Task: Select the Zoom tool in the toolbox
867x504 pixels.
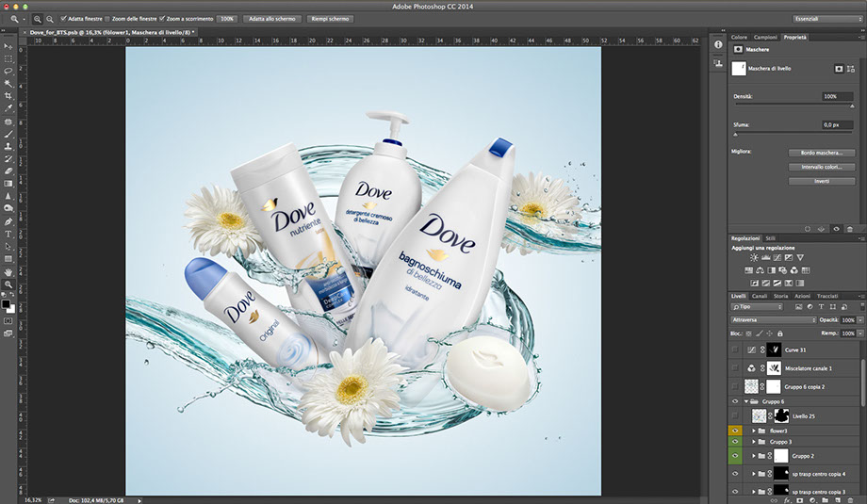Action: [x=8, y=285]
